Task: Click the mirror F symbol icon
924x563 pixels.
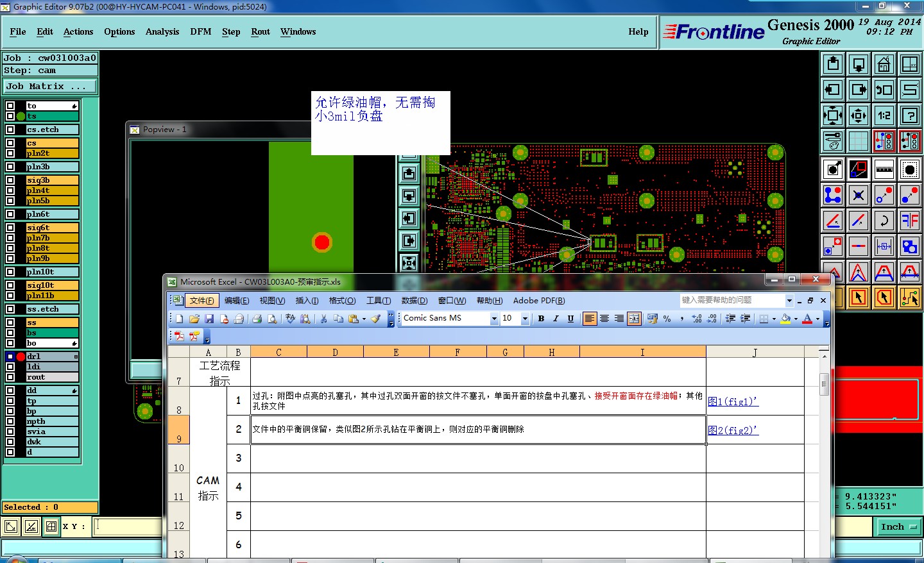Action: pos(909,221)
